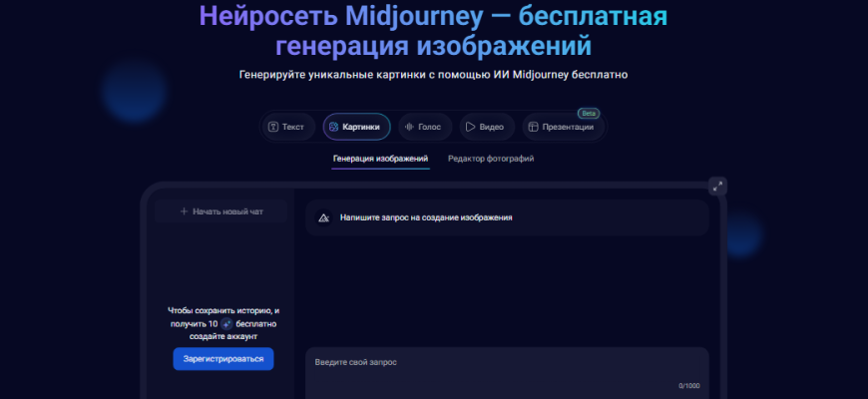Viewport: 868px width, 399px height.
Task: Click the 0/1000 character counter
Action: (x=688, y=386)
